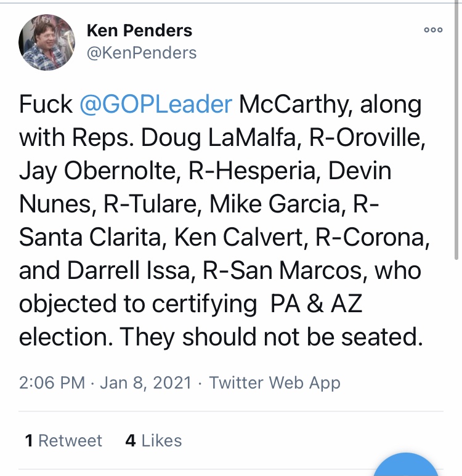Click the vertical scrollbar on the right

456,131
